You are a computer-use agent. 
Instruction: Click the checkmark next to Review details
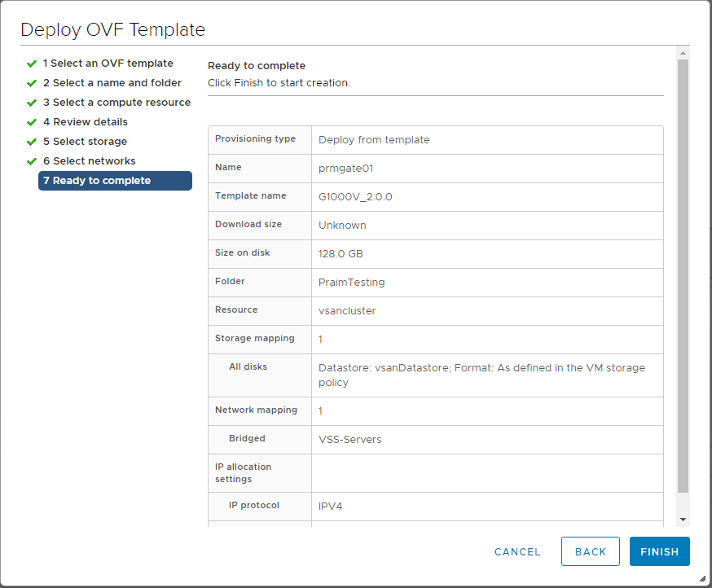point(32,121)
